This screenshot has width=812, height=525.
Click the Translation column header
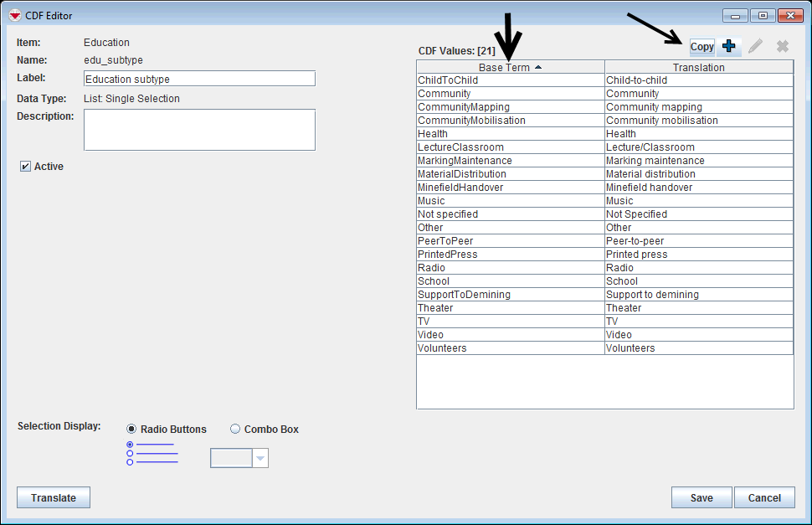pyautogui.click(x=698, y=67)
